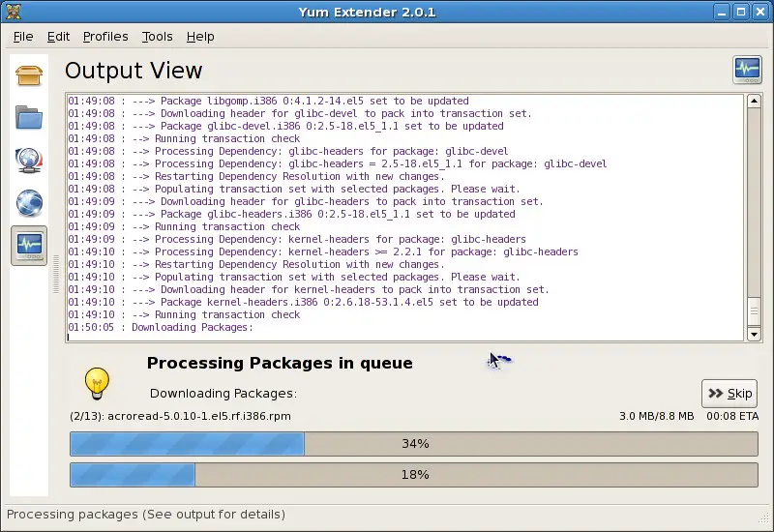Minimize the Yum Extender window
Screen dimensions: 774x532
click(722, 12)
